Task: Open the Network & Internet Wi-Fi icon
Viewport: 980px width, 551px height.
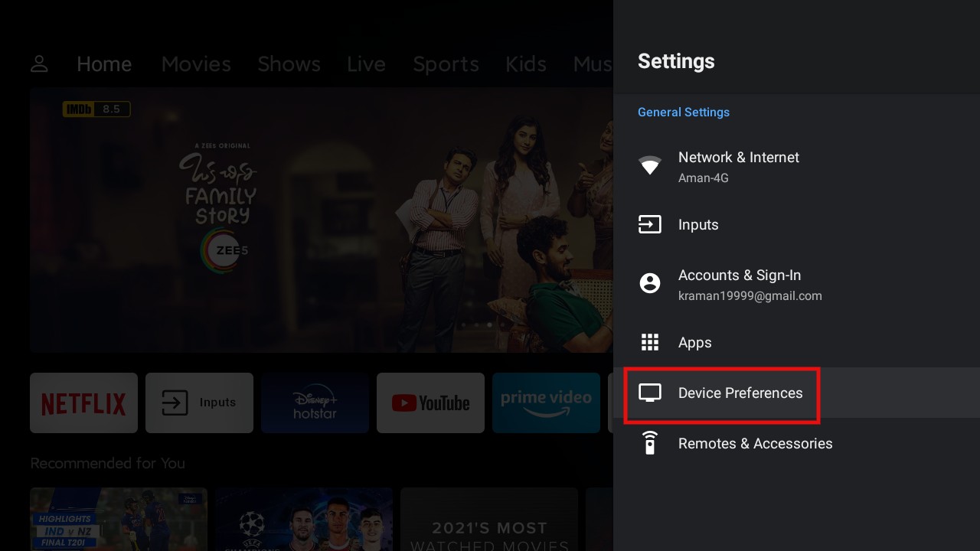Action: click(650, 166)
